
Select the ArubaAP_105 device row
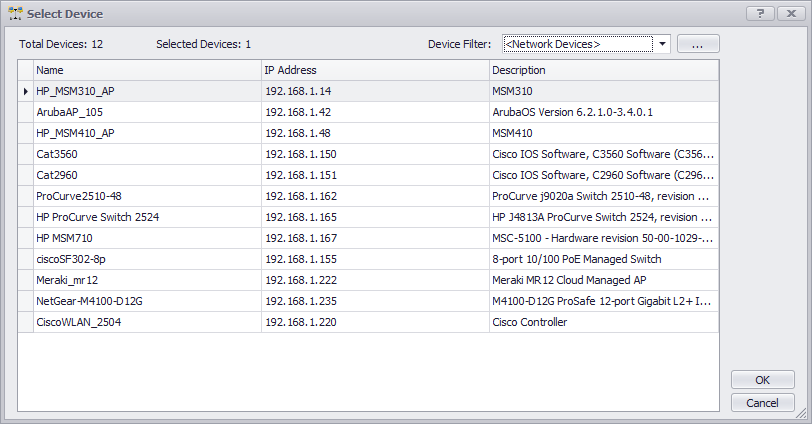[368, 112]
